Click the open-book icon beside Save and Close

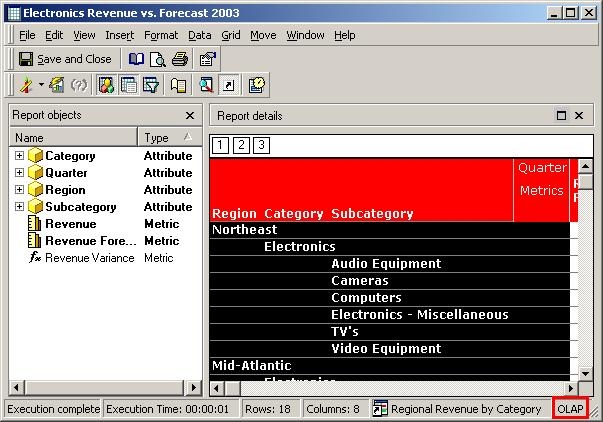click(x=136, y=59)
